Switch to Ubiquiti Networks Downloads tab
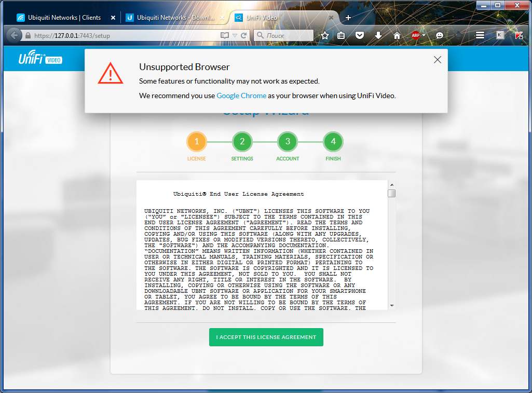Viewport: 532px width, 393px height. (170, 18)
